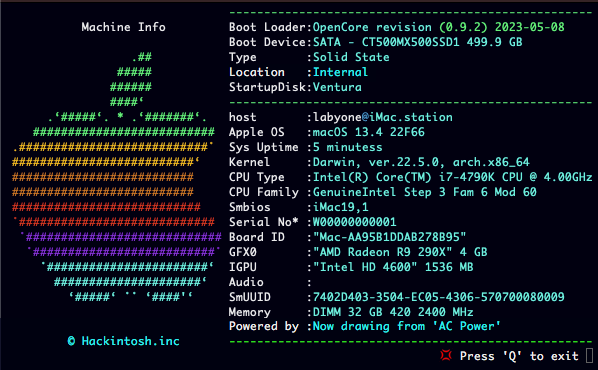Click the 'Apple OS' label
598x370 pixels.
(x=257, y=132)
